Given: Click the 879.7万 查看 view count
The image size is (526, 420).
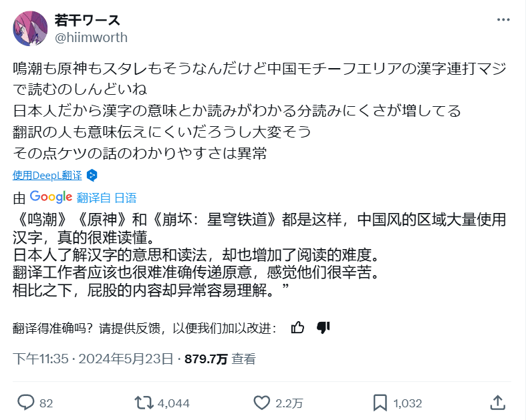Looking at the screenshot, I should 220,359.
